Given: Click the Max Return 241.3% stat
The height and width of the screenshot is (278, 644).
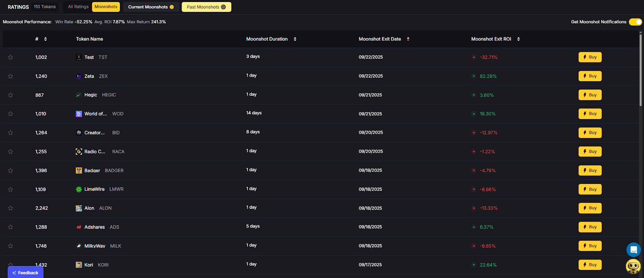Looking at the screenshot, I should click(146, 22).
